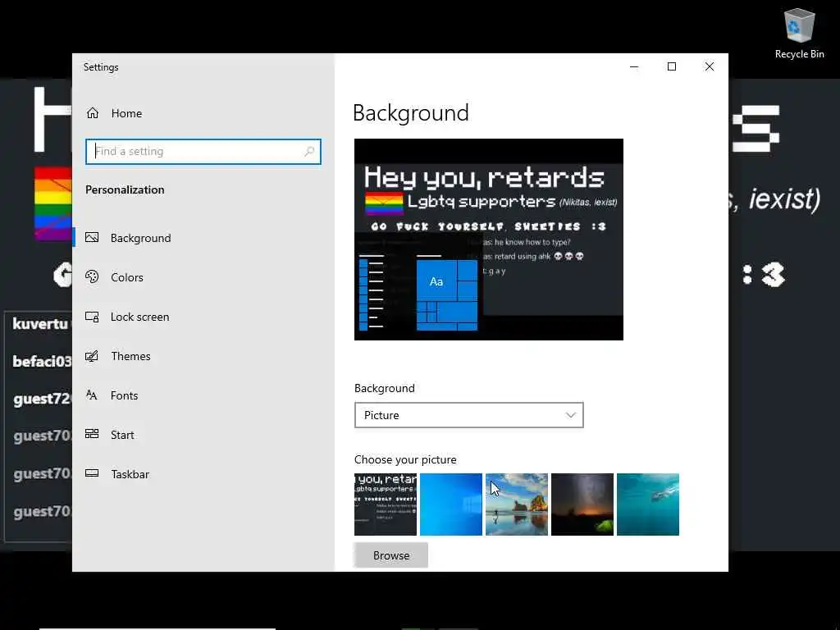The width and height of the screenshot is (840, 630).
Task: Go to Home in Settings
Action: click(126, 113)
